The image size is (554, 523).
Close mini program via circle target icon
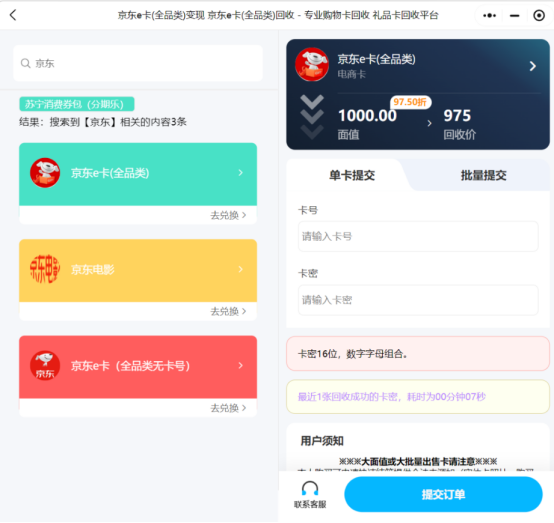click(539, 16)
